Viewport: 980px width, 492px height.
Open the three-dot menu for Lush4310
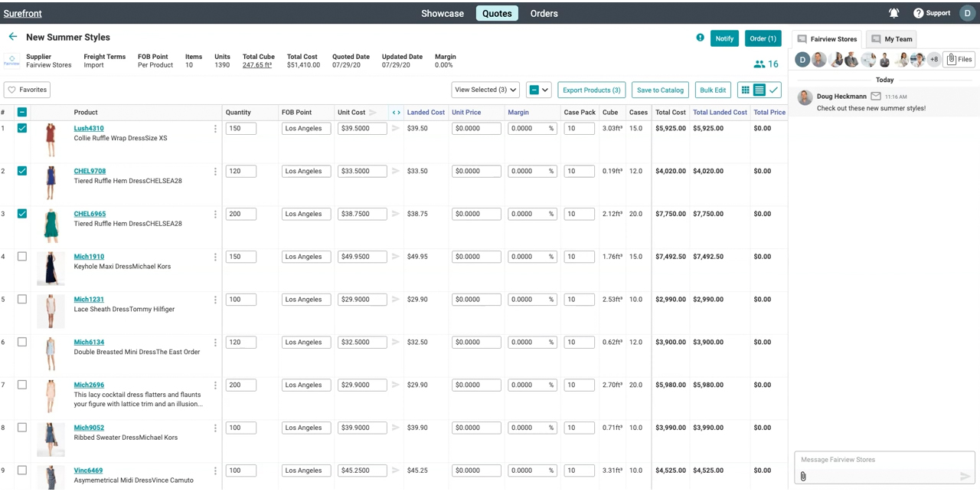(x=215, y=129)
